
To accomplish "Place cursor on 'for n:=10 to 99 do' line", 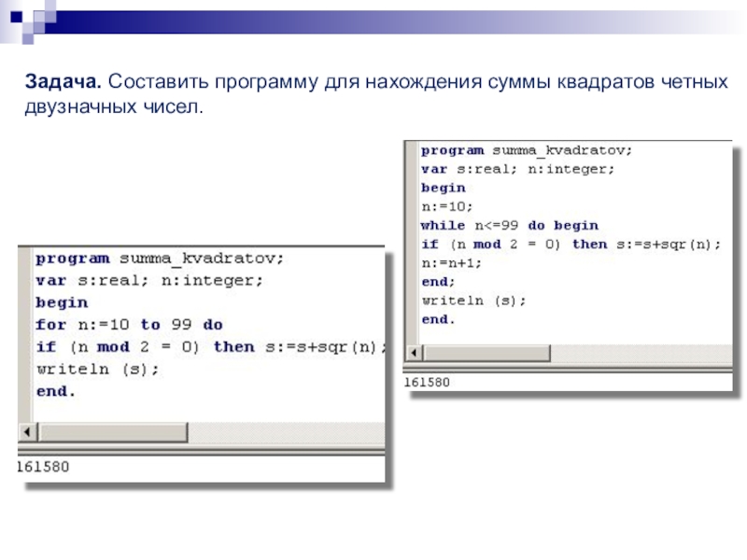I will point(129,325).
